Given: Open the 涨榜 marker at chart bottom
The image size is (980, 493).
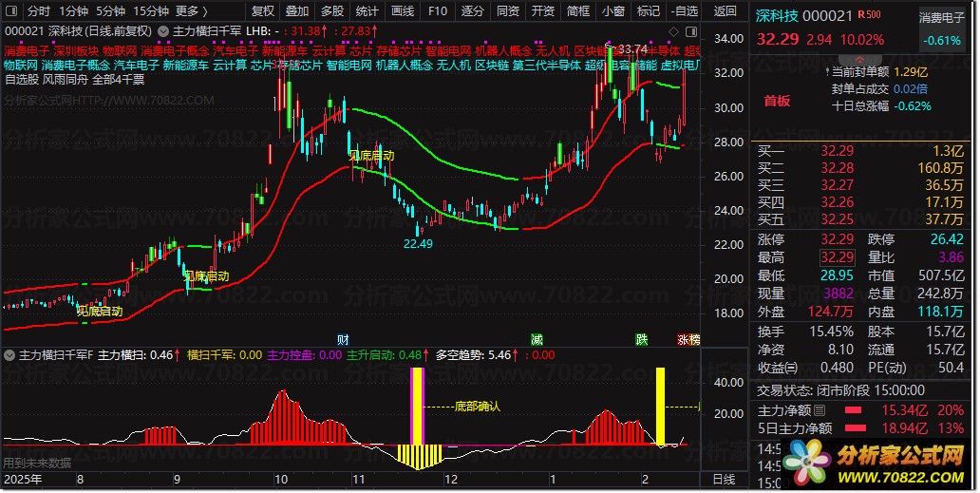Looking at the screenshot, I should tap(688, 339).
